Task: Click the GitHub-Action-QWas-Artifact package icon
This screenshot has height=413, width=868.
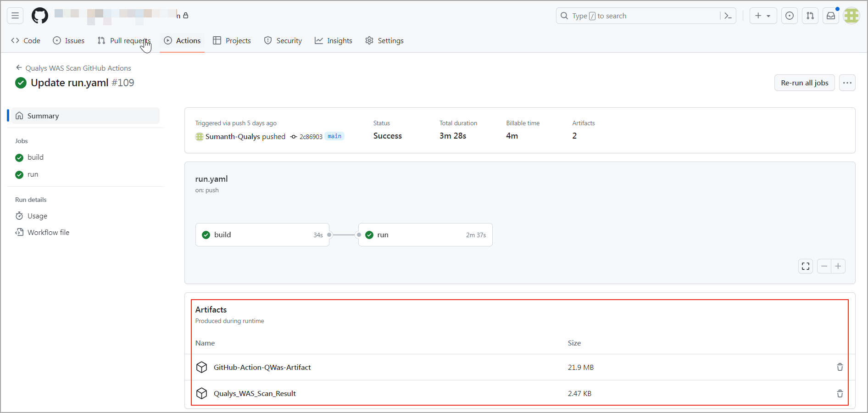Action: click(x=201, y=367)
